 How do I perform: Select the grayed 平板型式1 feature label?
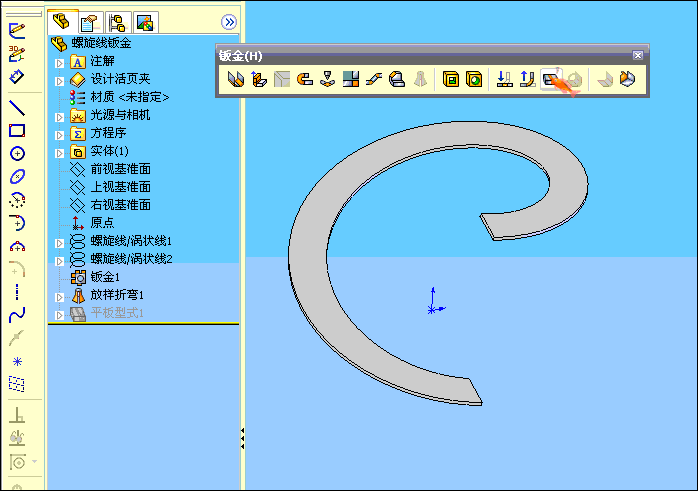tap(117, 312)
